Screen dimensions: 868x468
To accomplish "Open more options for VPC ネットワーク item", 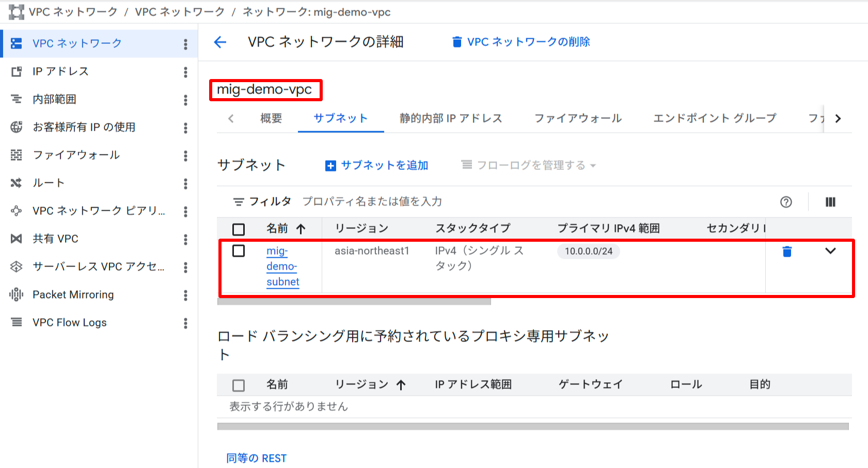I will tap(185, 44).
